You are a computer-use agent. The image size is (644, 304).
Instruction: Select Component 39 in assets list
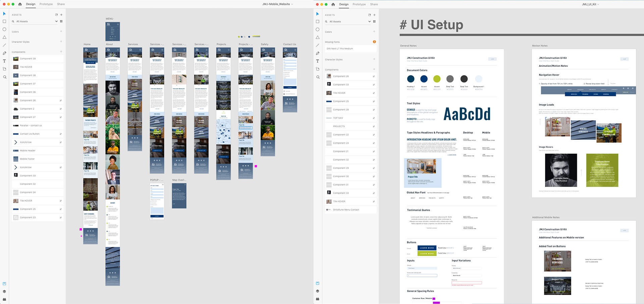[x=38, y=59]
